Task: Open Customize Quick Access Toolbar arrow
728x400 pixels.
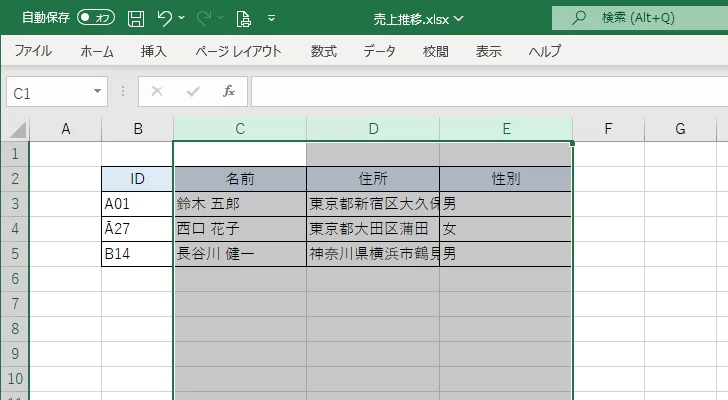Action: (x=272, y=19)
